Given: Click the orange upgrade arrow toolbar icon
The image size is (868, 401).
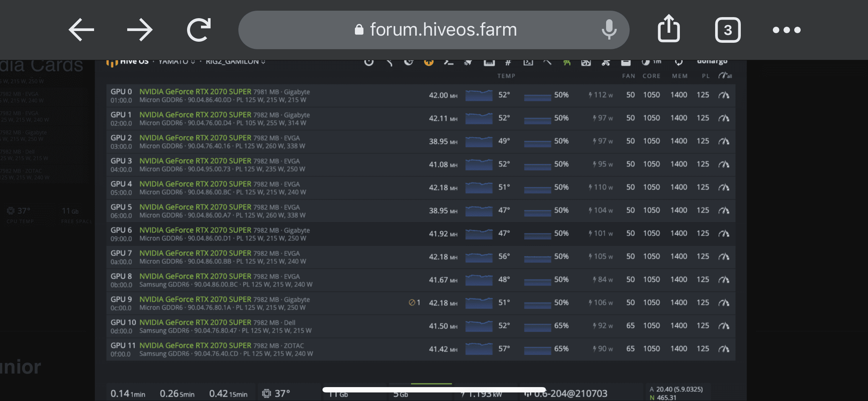Looking at the screenshot, I should pyautogui.click(x=429, y=63).
